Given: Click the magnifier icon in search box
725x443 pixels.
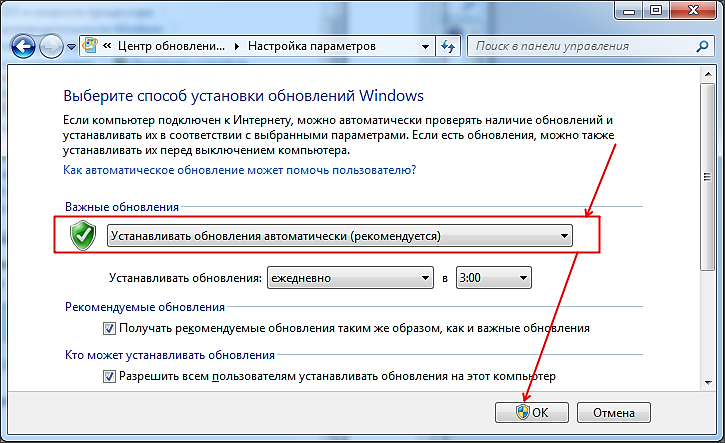Looking at the screenshot, I should tap(699, 46).
